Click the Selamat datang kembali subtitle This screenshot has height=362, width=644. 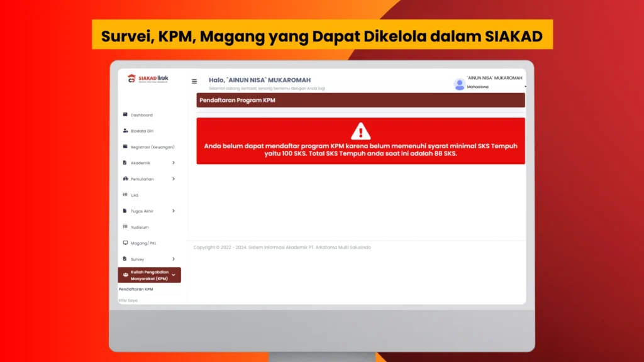tap(267, 88)
